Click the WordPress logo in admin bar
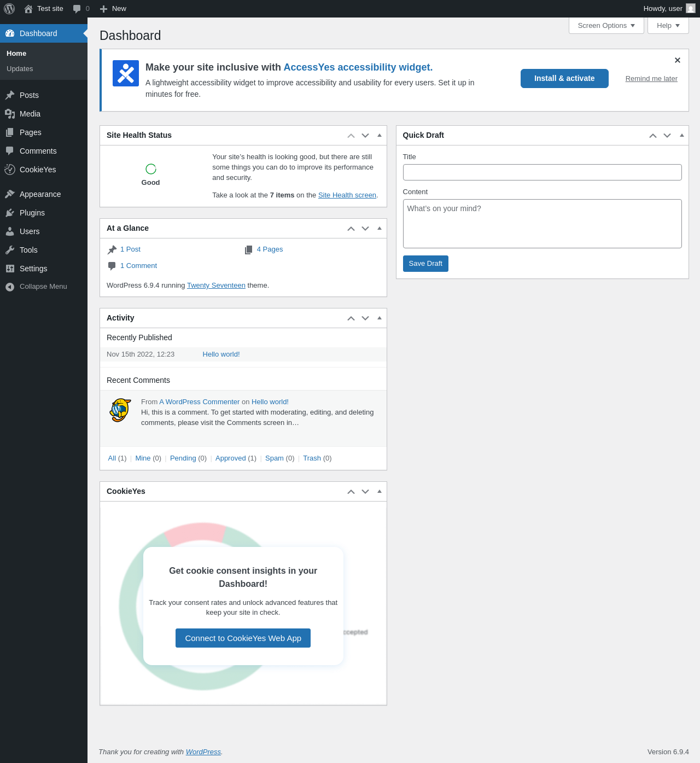700x763 pixels. pyautogui.click(x=9, y=9)
